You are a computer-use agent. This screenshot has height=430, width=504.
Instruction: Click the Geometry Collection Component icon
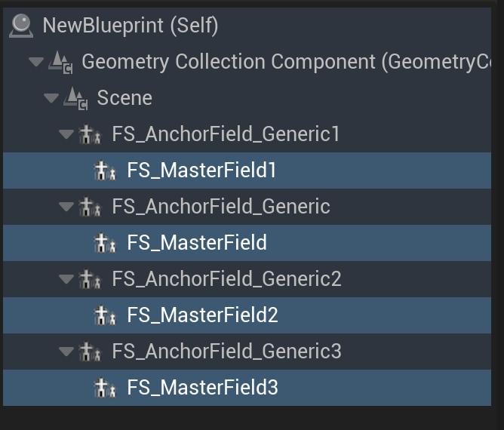60,62
